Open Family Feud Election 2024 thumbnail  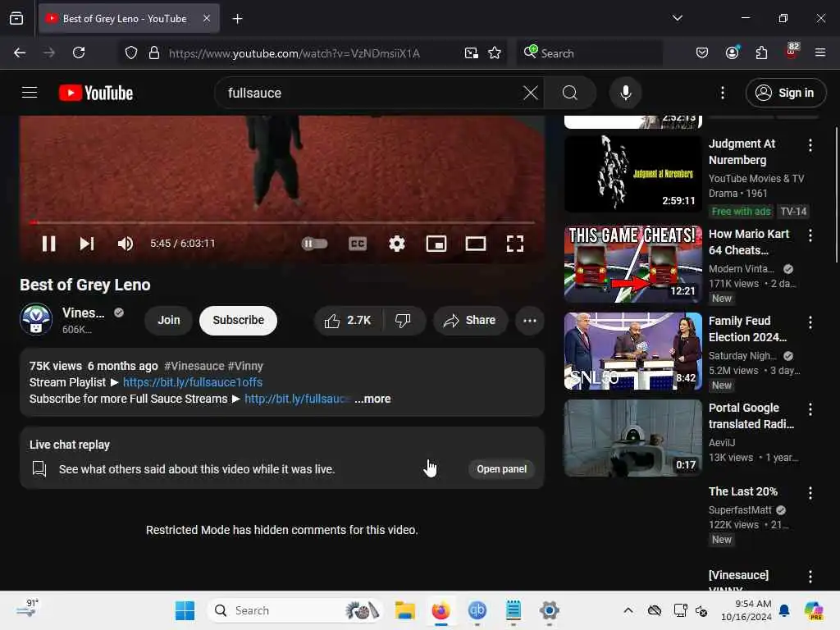pyautogui.click(x=632, y=351)
